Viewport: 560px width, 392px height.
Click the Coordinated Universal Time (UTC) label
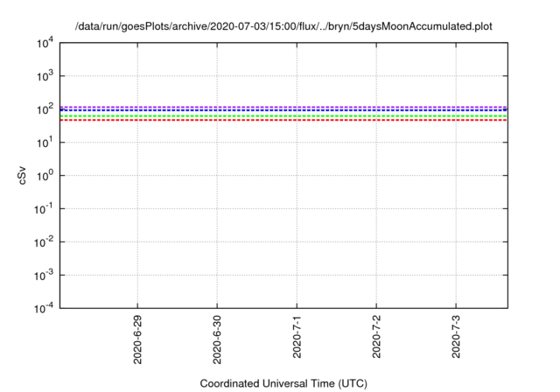(283, 383)
